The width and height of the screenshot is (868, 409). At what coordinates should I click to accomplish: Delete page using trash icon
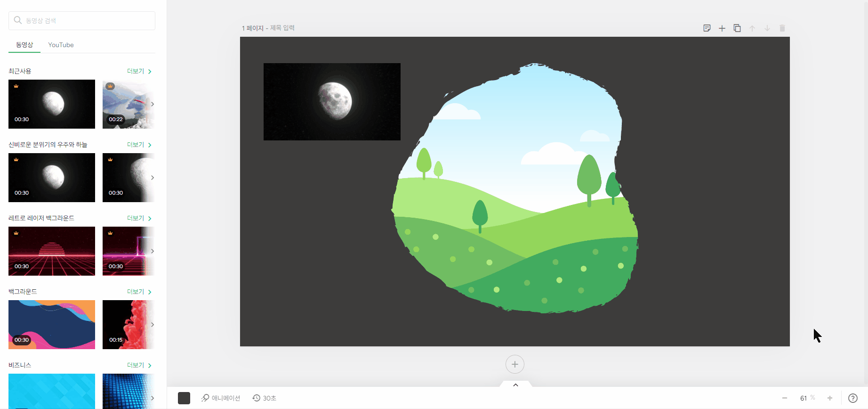[782, 28]
